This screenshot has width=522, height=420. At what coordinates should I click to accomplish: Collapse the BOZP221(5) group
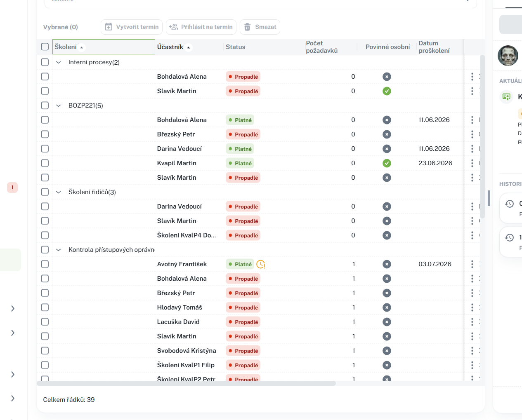coord(59,106)
